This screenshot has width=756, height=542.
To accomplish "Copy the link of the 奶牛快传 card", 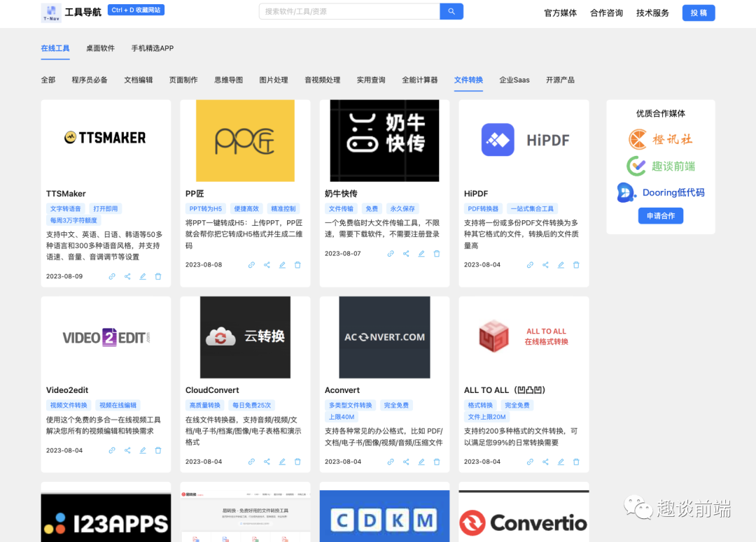I will click(391, 253).
